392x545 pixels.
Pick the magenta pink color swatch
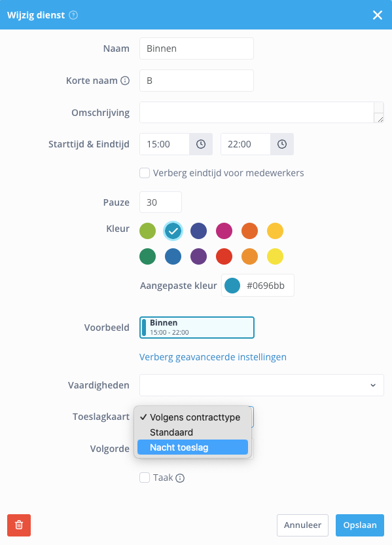click(224, 231)
